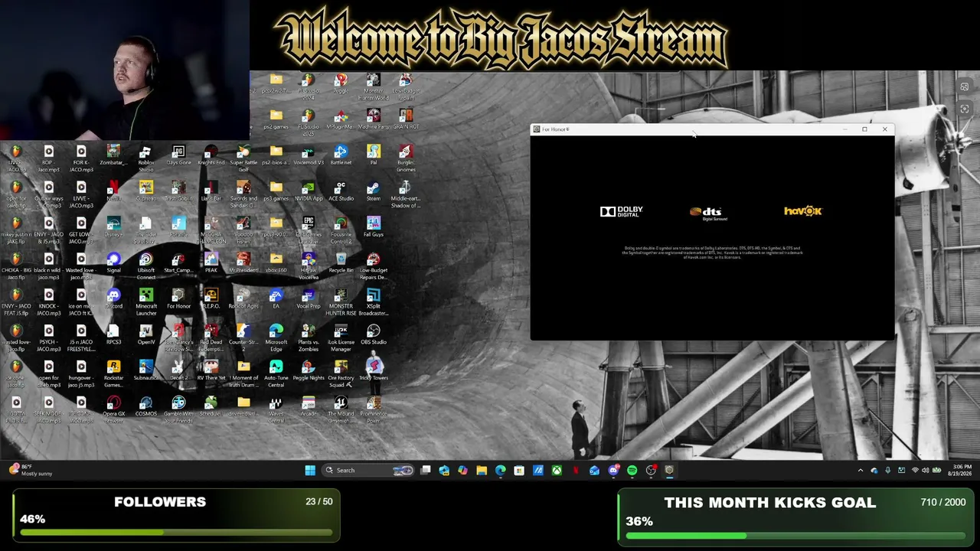Image resolution: width=980 pixels, height=551 pixels.
Task: Open the Discord desktop shortcut
Action: point(113,298)
